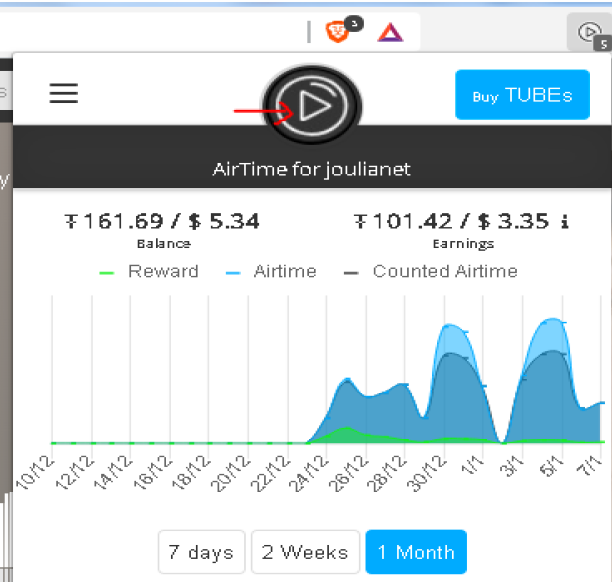Click the 30/12 axis date label

pos(427,473)
